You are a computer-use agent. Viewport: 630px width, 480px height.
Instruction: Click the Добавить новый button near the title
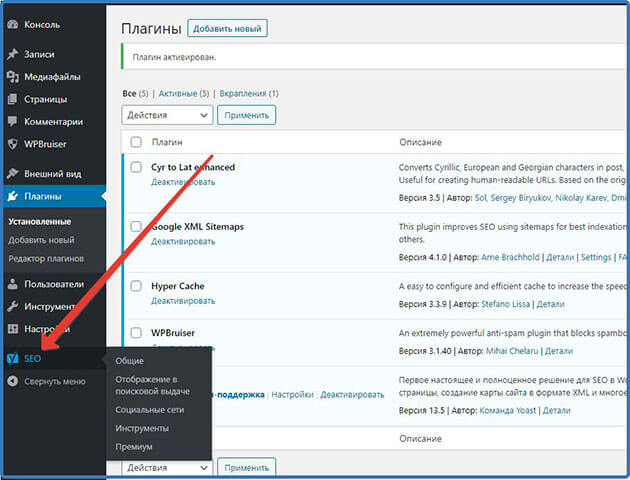[227, 29]
